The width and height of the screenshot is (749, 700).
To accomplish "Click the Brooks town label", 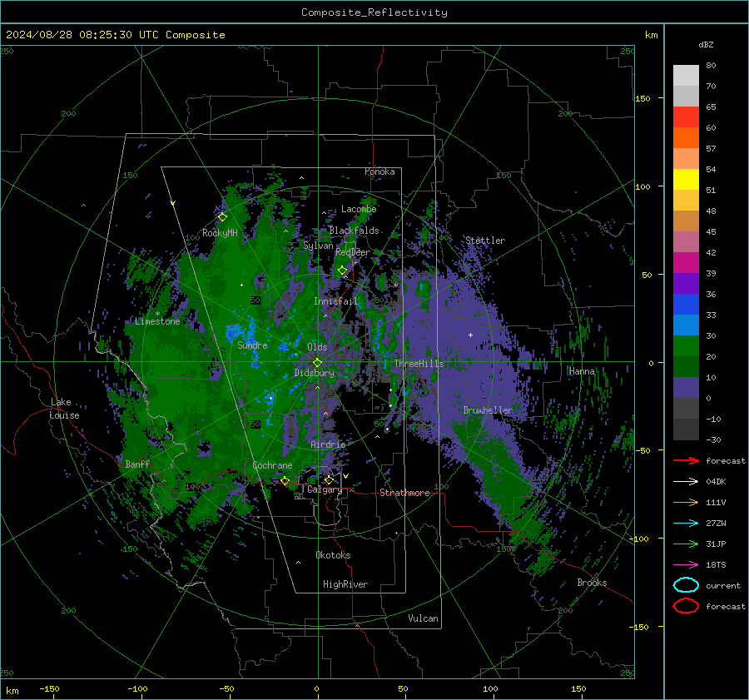I will tap(592, 583).
